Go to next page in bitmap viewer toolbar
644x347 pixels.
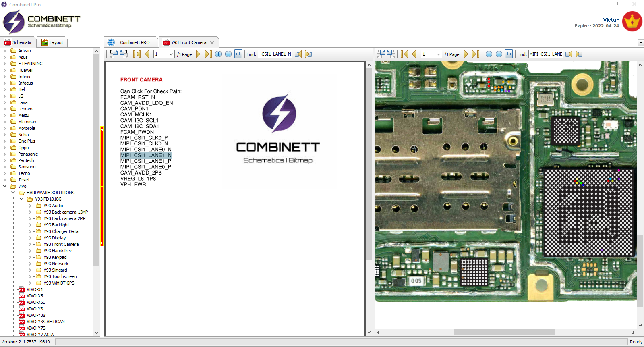pyautogui.click(x=466, y=54)
